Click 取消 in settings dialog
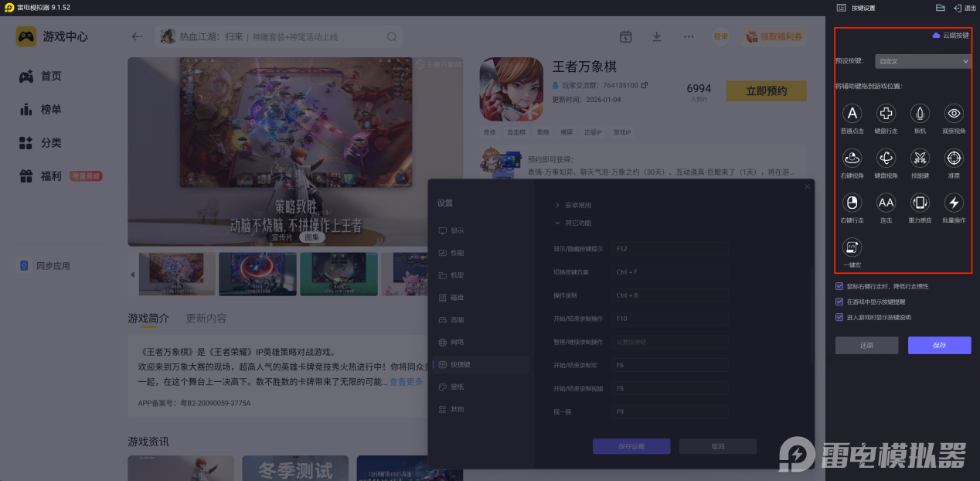The height and width of the screenshot is (481, 980). coord(717,446)
